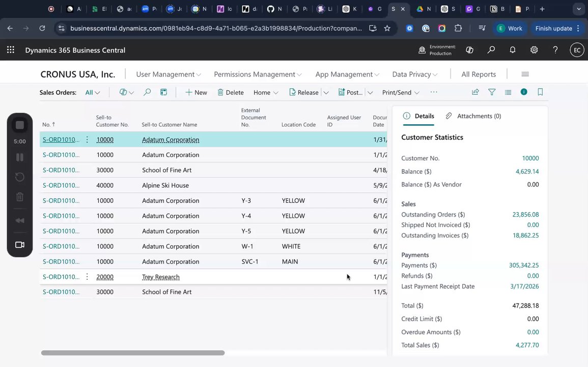Change list layout view icon
Viewport: 588px width, 367px height.
tap(508, 92)
